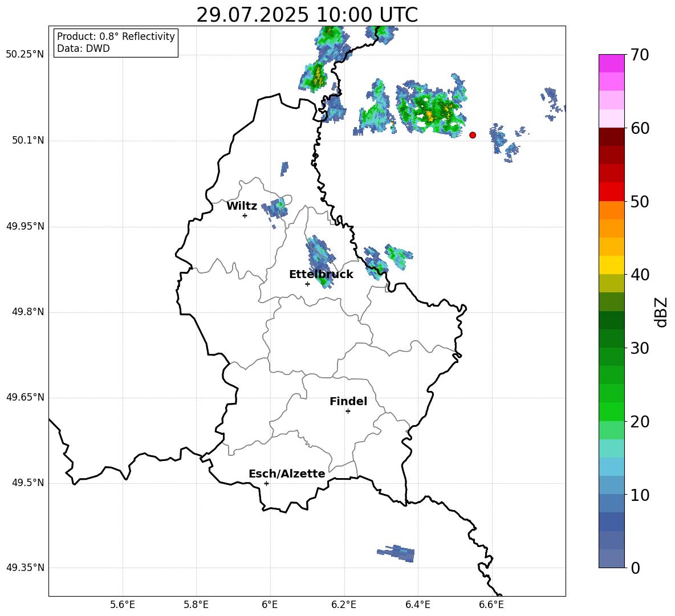Click the Findel cross marker
Image resolution: width=675 pixels, height=616 pixels.
point(348,411)
